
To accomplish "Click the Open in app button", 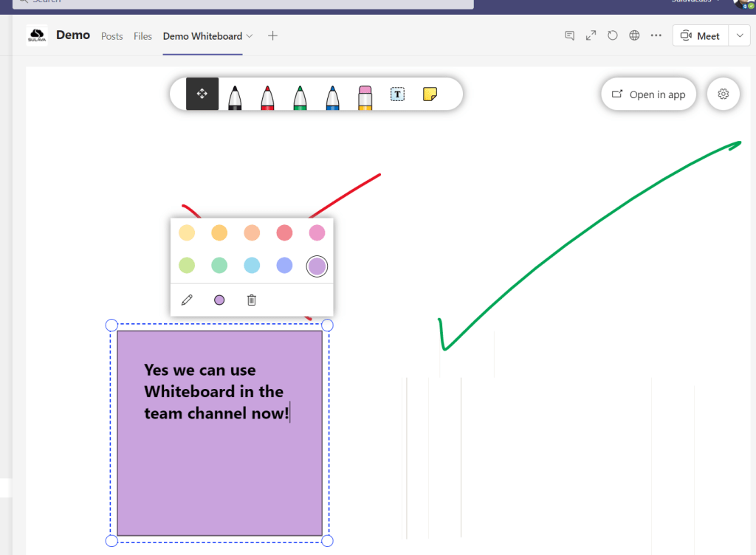I will [x=649, y=94].
